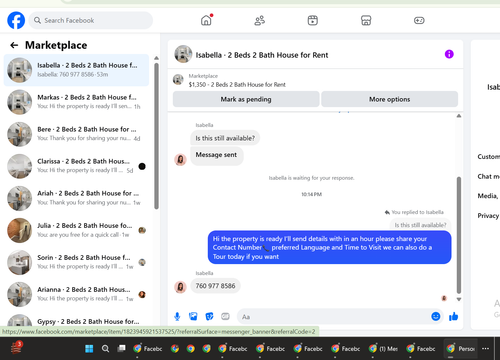Click the '760 977 8586' message
The image size is (500, 360).
[x=215, y=286]
